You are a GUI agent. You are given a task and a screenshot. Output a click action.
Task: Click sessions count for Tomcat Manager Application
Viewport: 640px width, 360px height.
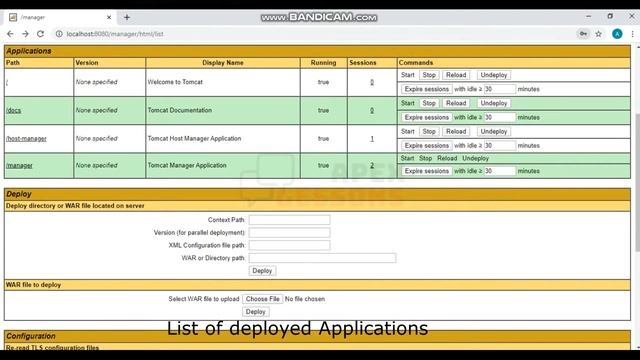[x=372, y=165]
